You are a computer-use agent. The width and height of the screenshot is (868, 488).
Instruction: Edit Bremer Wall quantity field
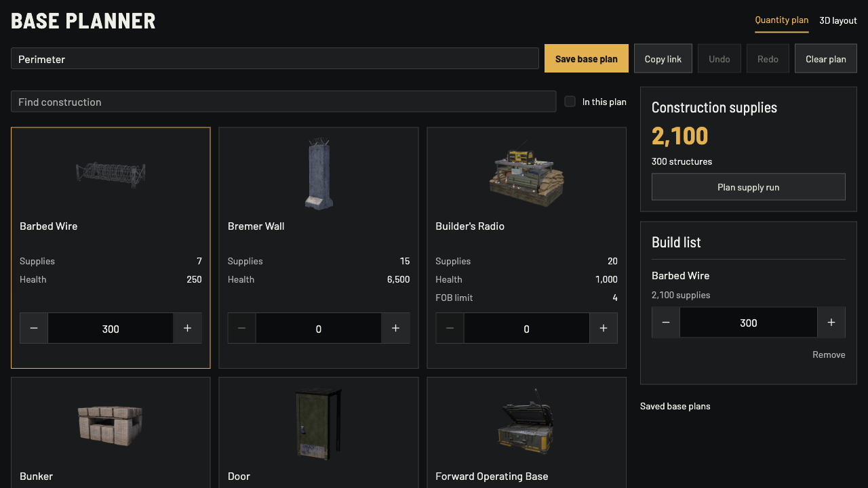[x=319, y=329]
